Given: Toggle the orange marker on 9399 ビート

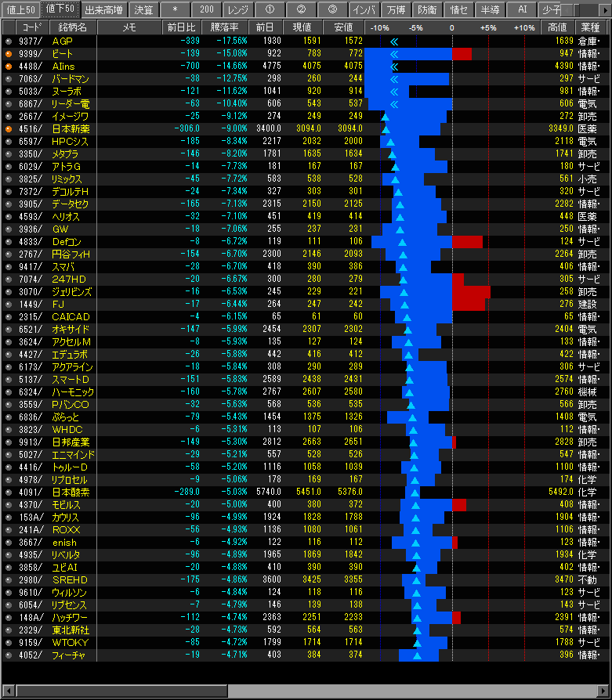Looking at the screenshot, I should pos(9,54).
